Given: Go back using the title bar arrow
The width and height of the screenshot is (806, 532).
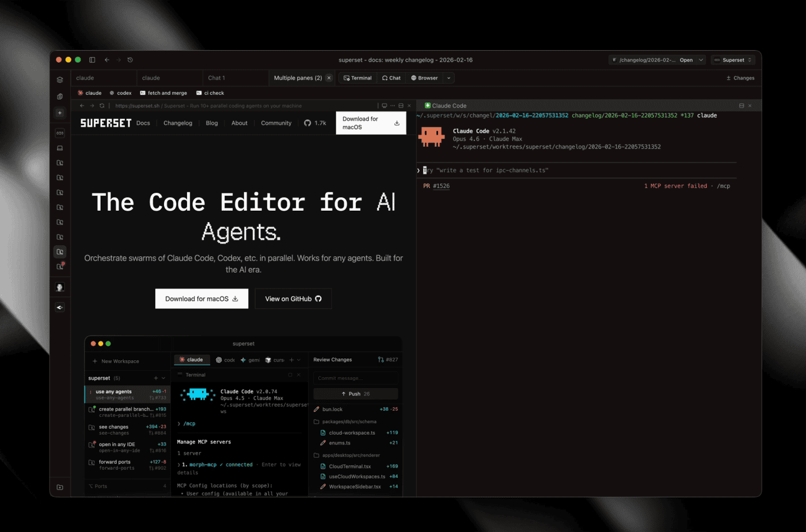Looking at the screenshot, I should click(107, 60).
